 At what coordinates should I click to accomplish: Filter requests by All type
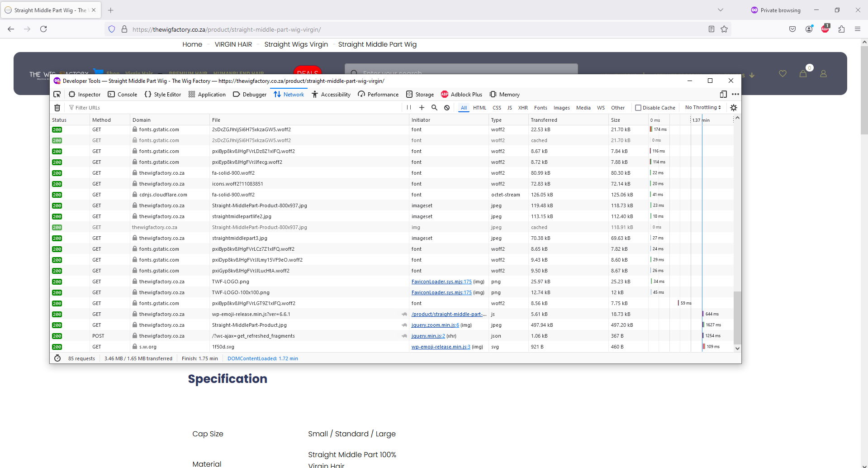pos(464,108)
